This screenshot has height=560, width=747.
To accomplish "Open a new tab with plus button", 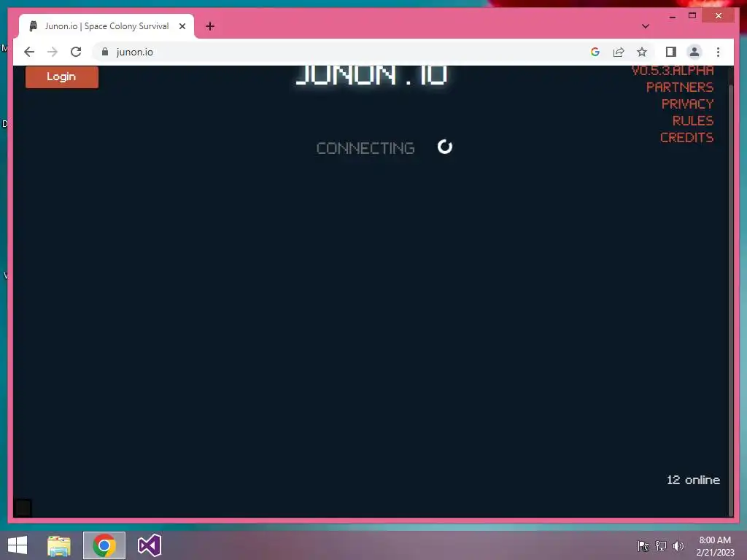I will tap(210, 26).
